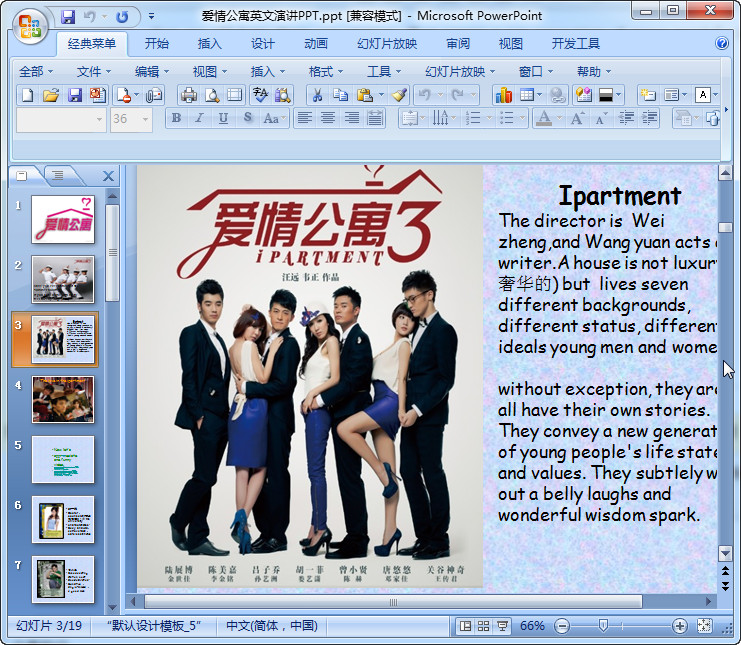The image size is (741, 645).
Task: Click the zoom out minus button
Action: pos(562,626)
